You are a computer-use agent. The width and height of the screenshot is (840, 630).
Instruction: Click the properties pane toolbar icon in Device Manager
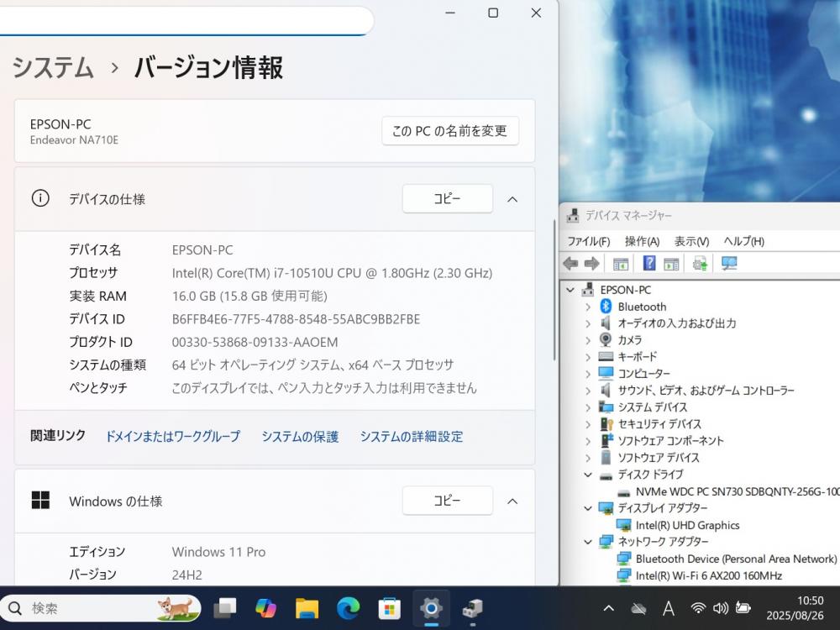click(x=670, y=264)
